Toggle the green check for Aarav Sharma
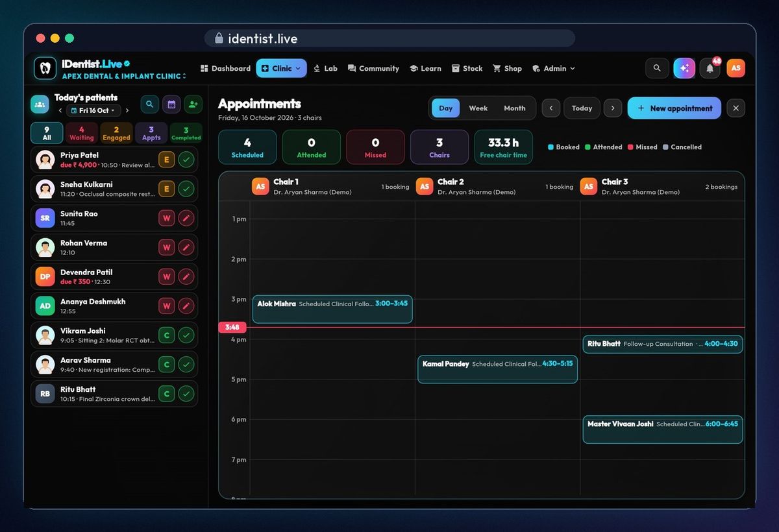The height and width of the screenshot is (532, 779). pos(186,364)
